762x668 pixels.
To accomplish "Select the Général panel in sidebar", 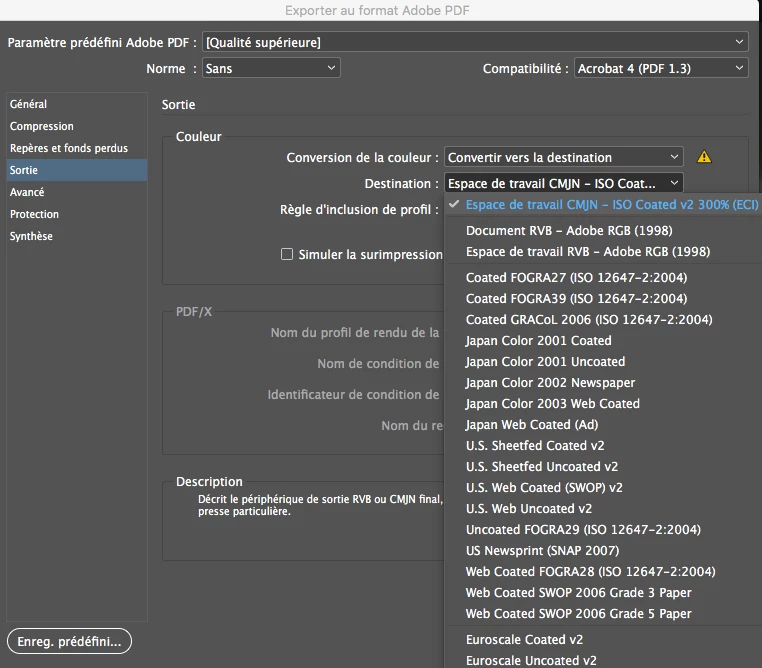I will pos(77,104).
